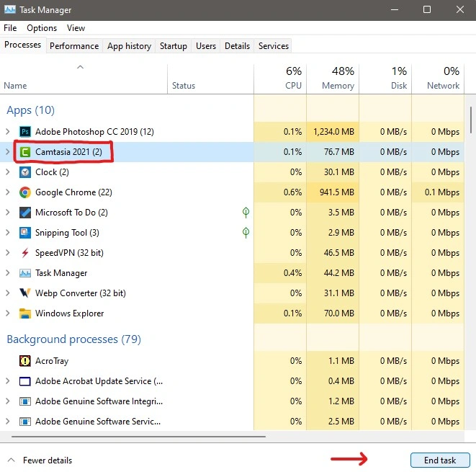Click the Adobe Photoshop CC 2019 icon

coord(25,132)
